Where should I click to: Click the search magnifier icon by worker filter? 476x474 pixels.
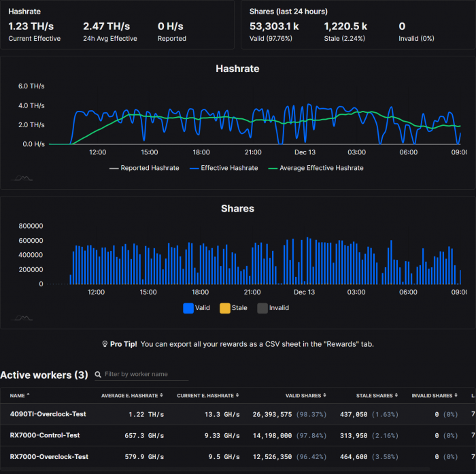[x=99, y=375]
